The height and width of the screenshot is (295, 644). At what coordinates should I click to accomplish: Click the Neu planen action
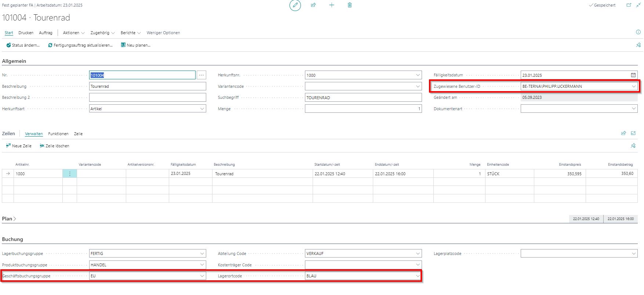pos(136,45)
